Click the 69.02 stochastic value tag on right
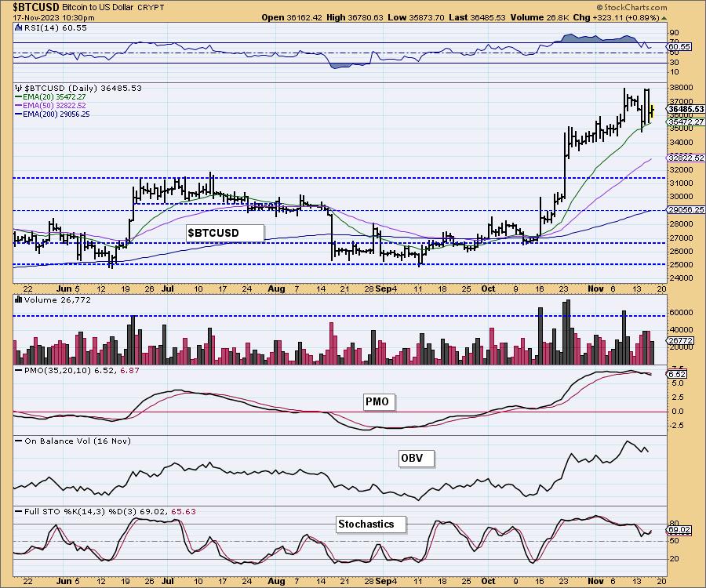706x588 pixels. pyautogui.click(x=679, y=530)
